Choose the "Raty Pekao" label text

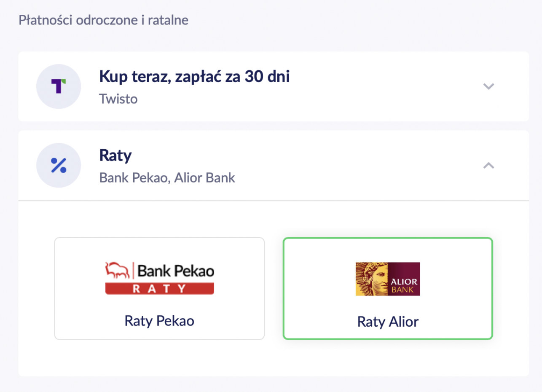coord(159,321)
